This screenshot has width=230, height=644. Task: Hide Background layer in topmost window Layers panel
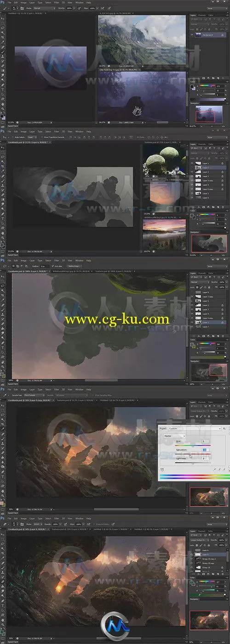[192, 34]
